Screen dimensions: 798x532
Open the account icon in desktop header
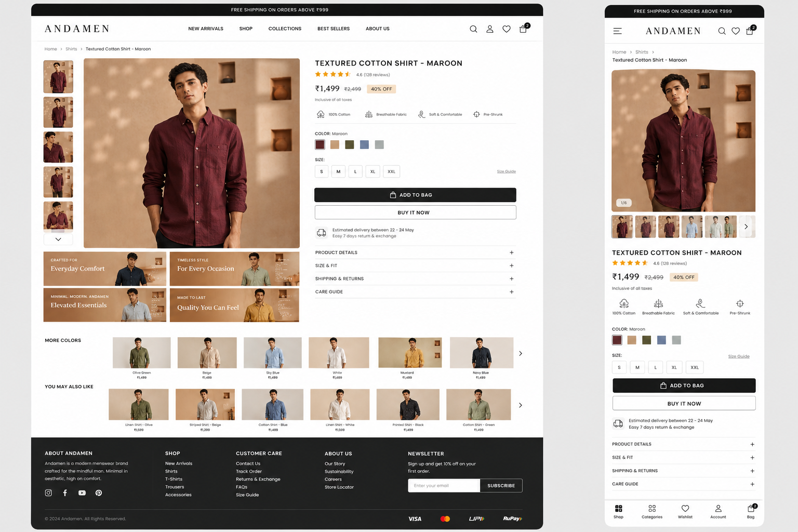point(490,29)
